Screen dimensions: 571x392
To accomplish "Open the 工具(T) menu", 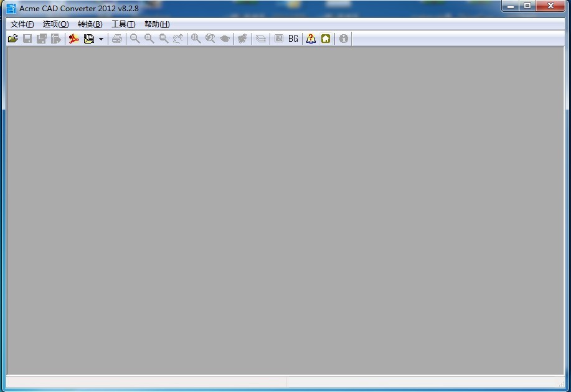I will [x=123, y=24].
